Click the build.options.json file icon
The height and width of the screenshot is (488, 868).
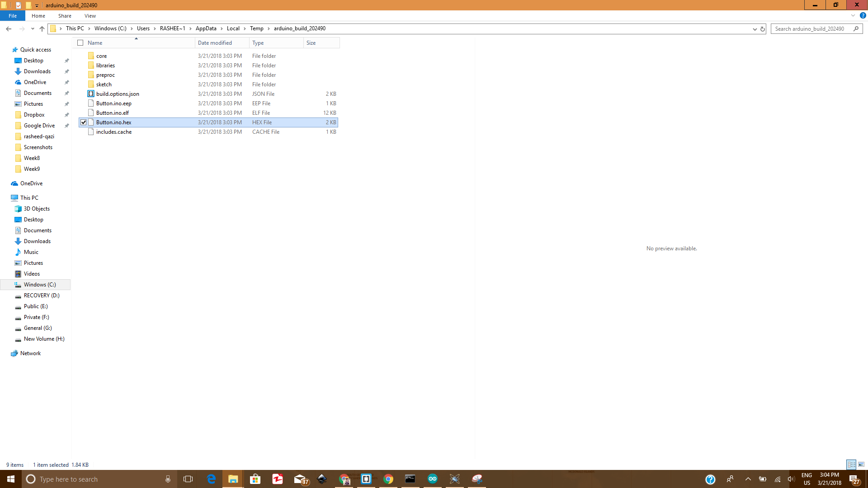coord(91,94)
